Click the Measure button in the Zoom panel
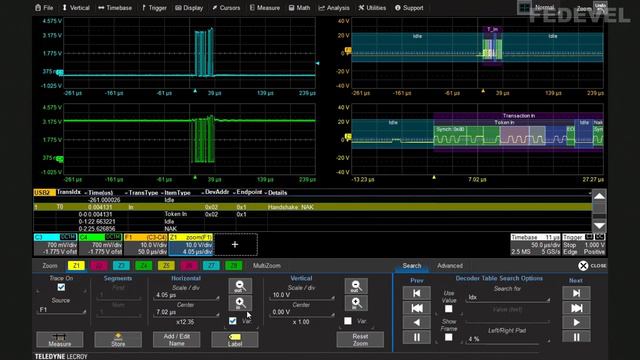The image size is (640, 360). pyautogui.click(x=60, y=340)
